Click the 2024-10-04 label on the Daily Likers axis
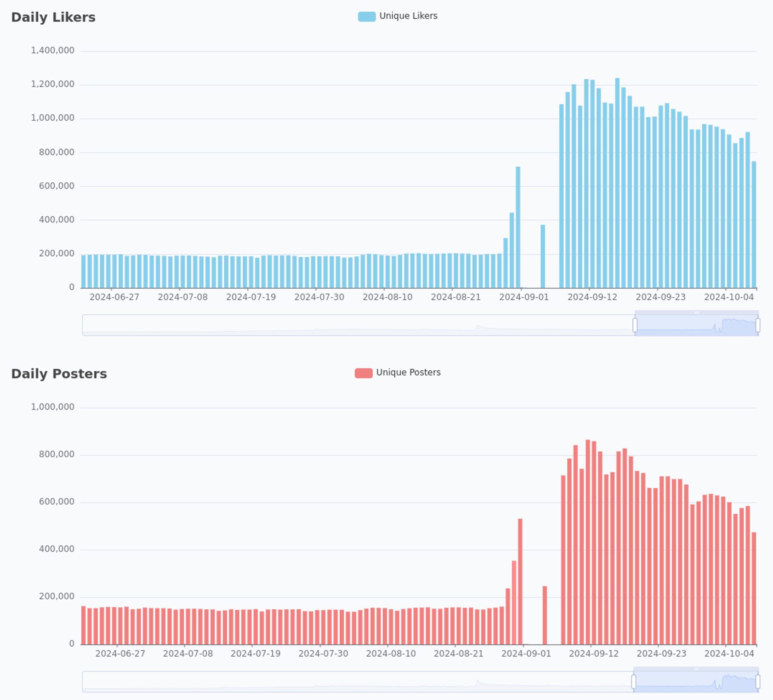This screenshot has width=773, height=700. [729, 297]
